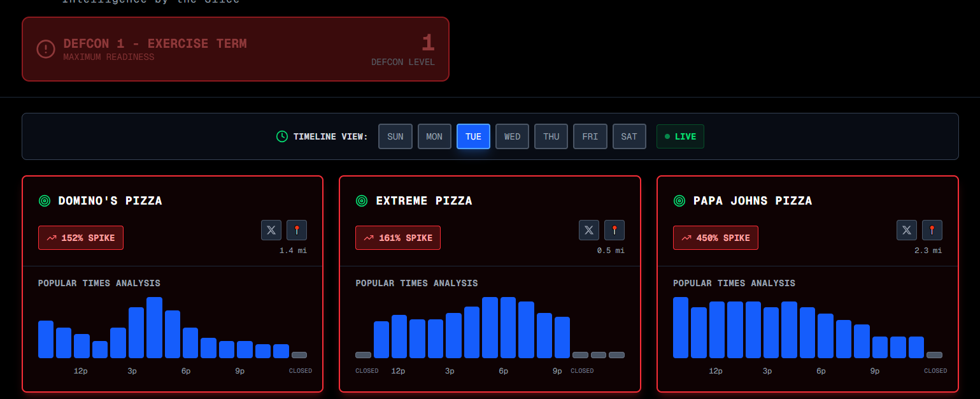
Task: Click the 0.5 mi distance label
Action: click(611, 250)
